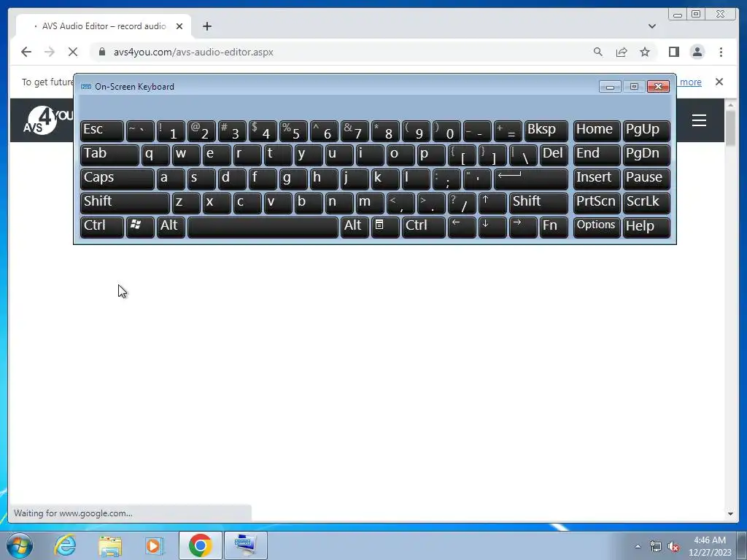Tap the Enter arrow key
Screen dimensions: 747x560
pos(531,179)
